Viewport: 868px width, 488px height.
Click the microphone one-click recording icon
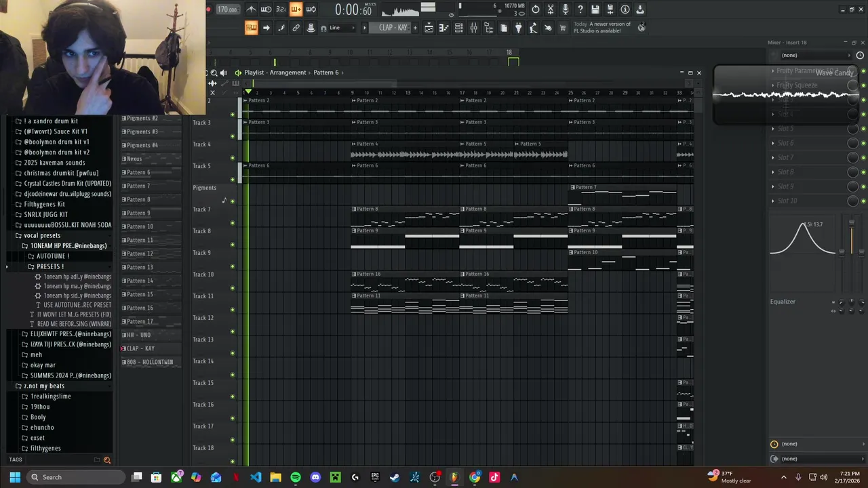point(566,9)
